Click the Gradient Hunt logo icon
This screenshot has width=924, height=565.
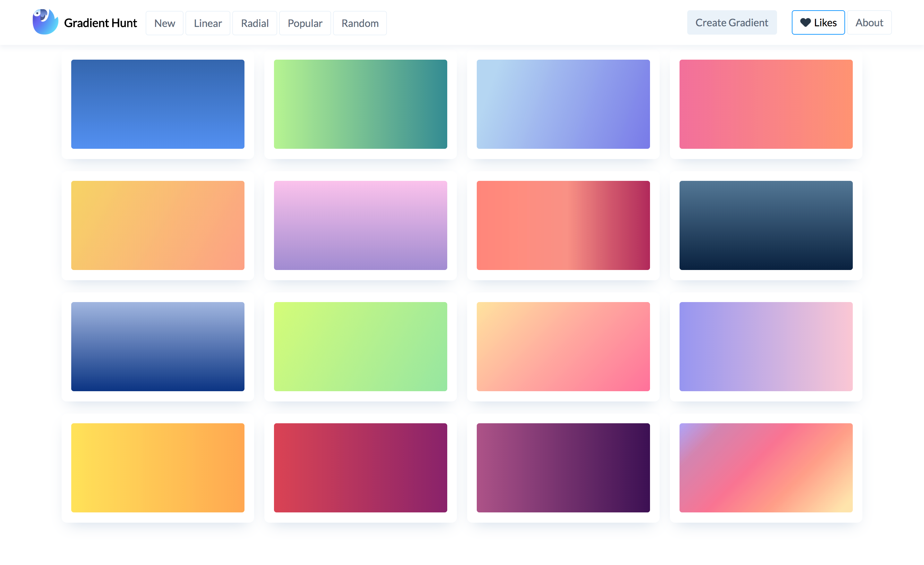44,22
